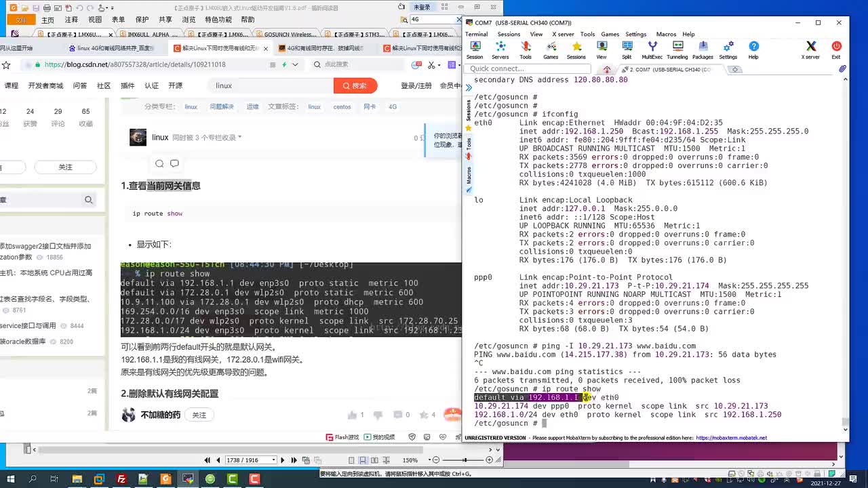Like the article with the thumbs-up icon

(x=352, y=415)
